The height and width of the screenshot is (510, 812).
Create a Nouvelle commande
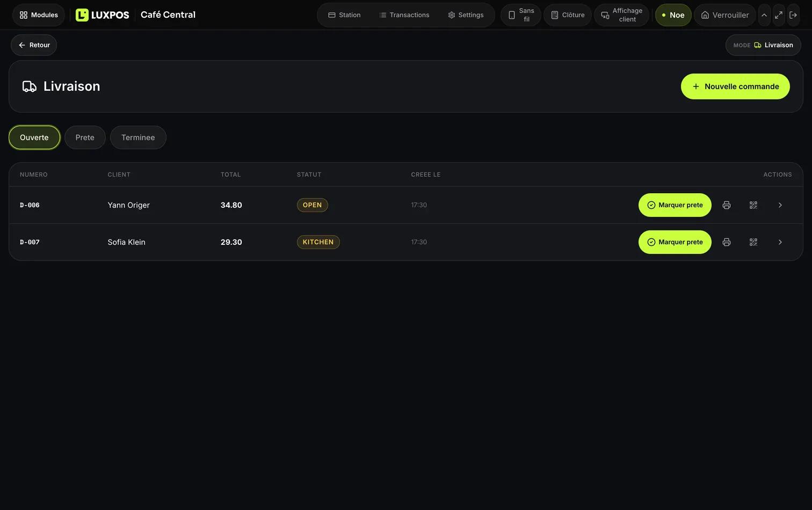point(735,86)
